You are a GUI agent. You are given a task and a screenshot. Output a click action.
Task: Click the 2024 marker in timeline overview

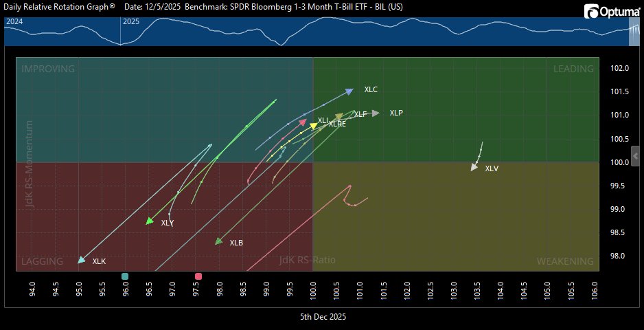(x=13, y=21)
